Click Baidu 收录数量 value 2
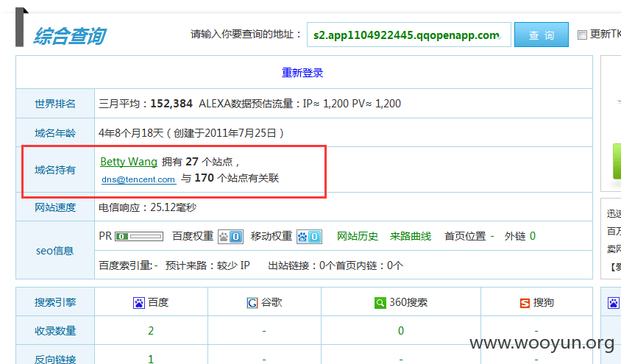Screen dimensions: 621x364 pyautogui.click(x=151, y=331)
